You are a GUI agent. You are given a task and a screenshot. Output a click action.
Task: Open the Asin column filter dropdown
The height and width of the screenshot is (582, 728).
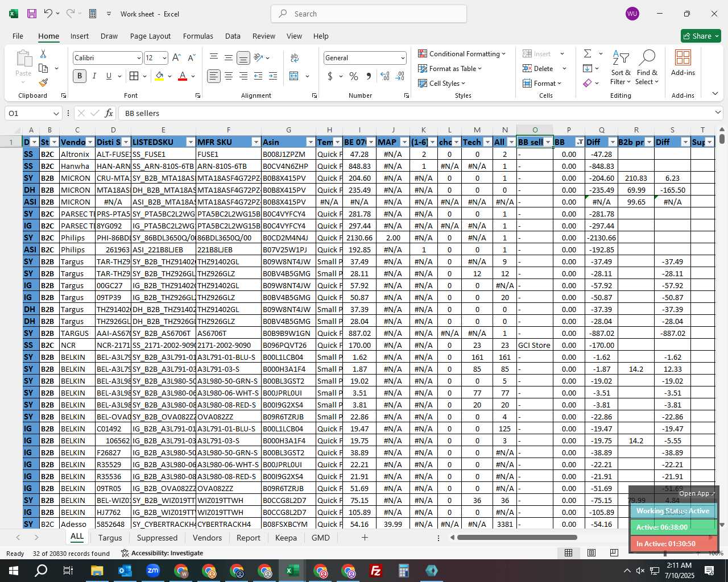click(311, 142)
